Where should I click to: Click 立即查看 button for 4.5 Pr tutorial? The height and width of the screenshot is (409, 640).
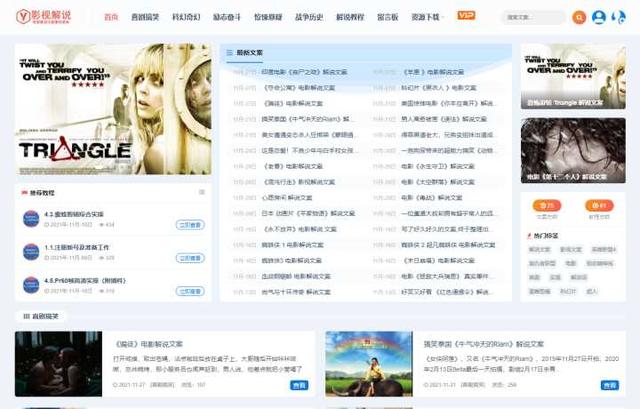190,291
